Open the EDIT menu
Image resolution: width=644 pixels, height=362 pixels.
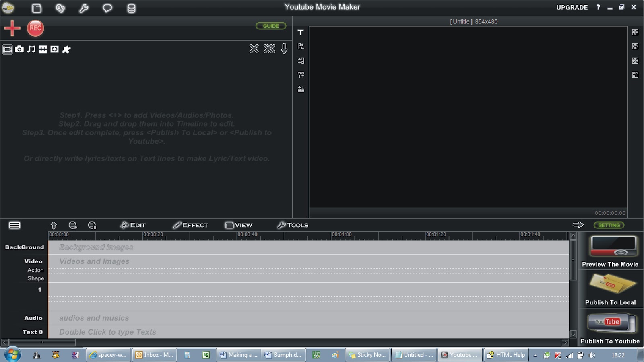(133, 225)
